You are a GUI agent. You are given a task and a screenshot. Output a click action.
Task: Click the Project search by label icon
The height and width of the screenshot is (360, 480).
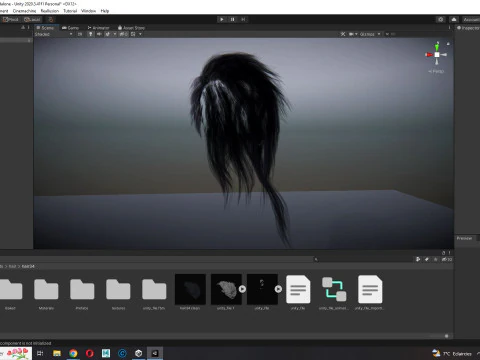[427, 259]
